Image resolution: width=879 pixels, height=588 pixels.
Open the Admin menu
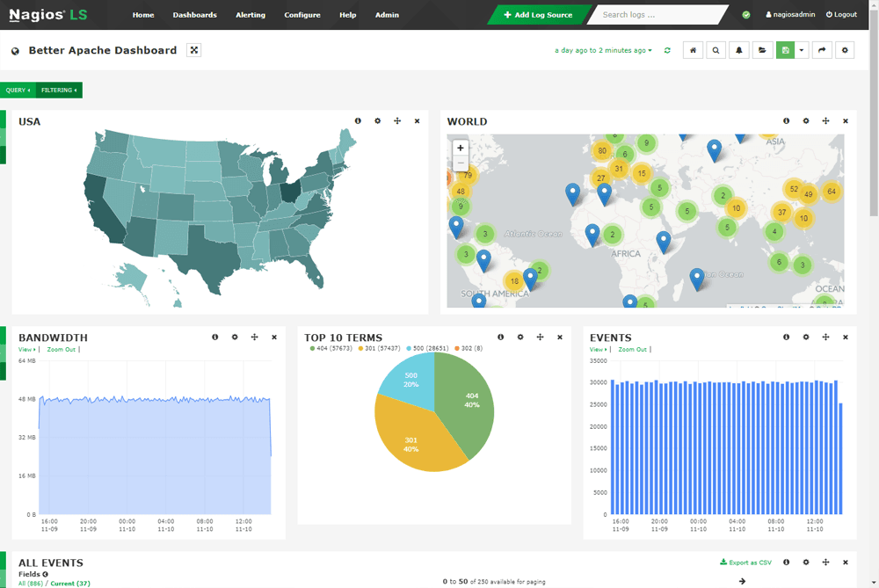tap(387, 15)
